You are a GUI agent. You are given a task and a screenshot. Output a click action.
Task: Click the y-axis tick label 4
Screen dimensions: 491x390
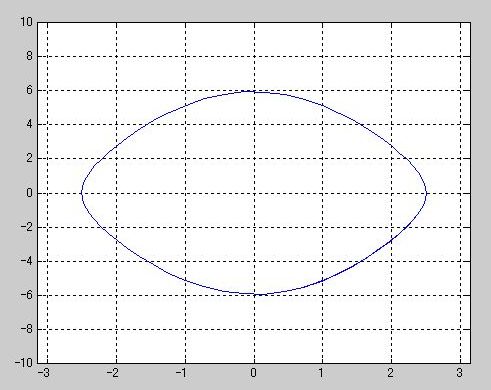click(x=29, y=124)
